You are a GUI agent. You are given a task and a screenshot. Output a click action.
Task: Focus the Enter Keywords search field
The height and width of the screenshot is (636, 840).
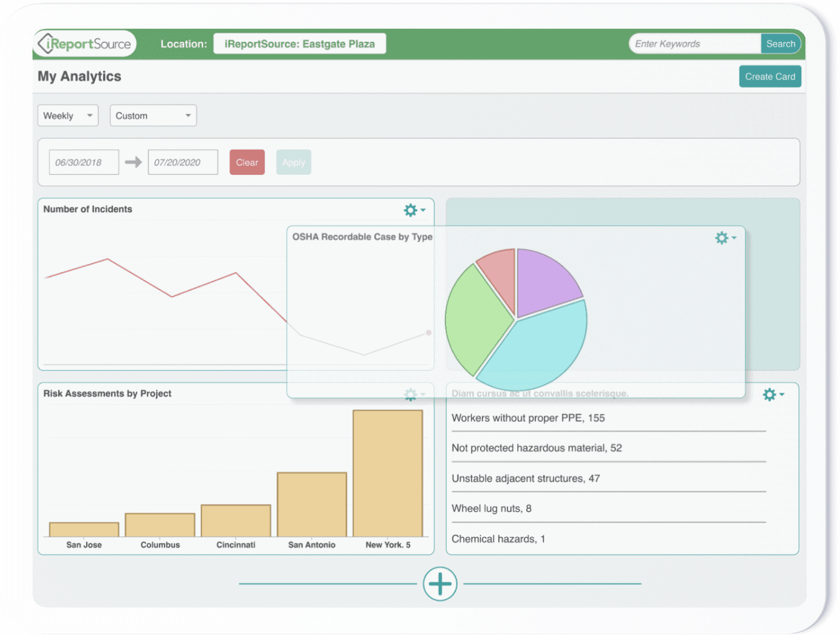(x=695, y=44)
